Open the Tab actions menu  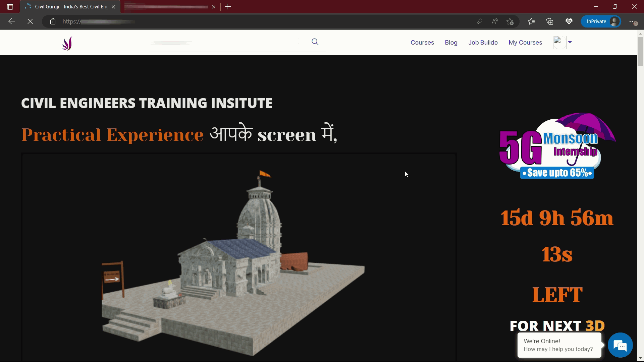[x=10, y=7]
